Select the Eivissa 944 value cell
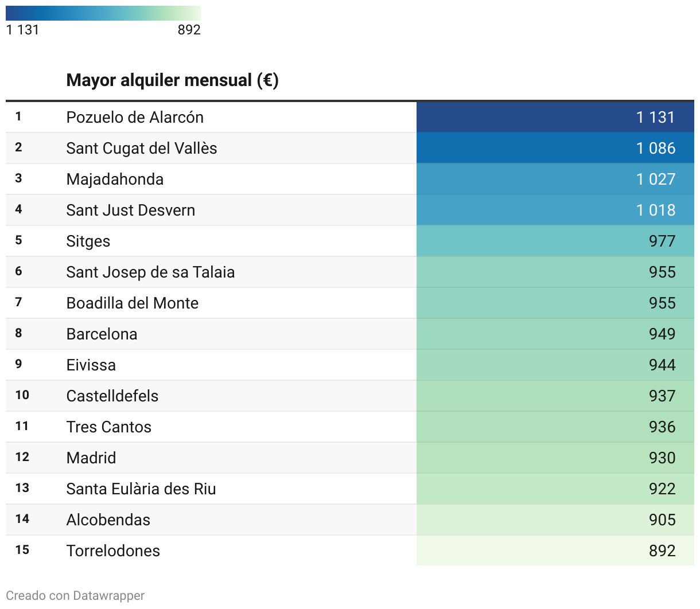 point(555,365)
